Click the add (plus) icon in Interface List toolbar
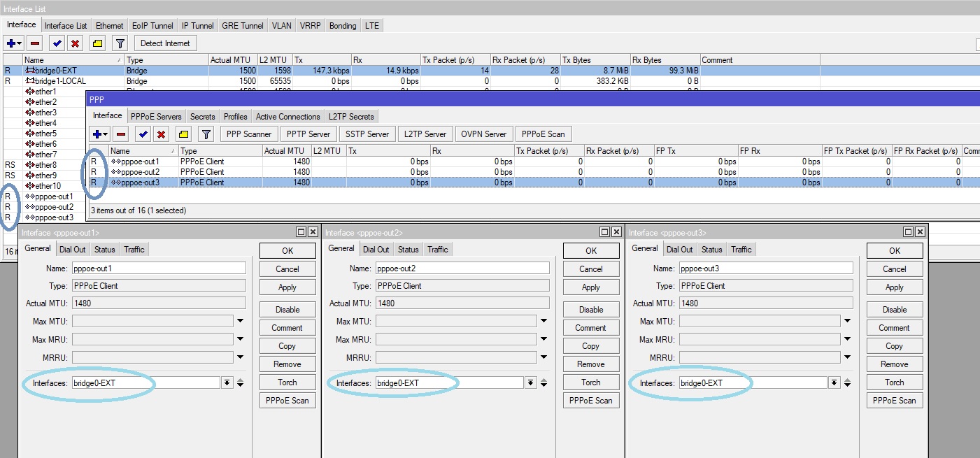Viewport: 980px width, 458px height. pos(15,43)
